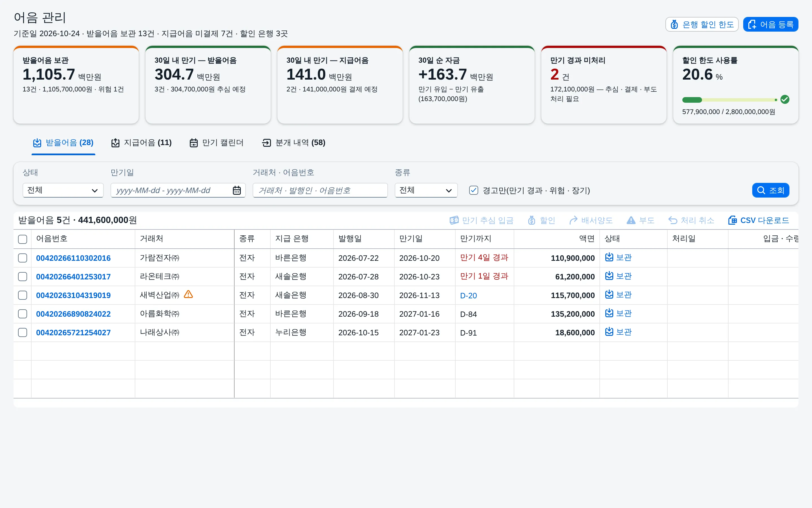Click the 만기 경과 미처리 summary card
The image size is (812, 508).
click(604, 85)
